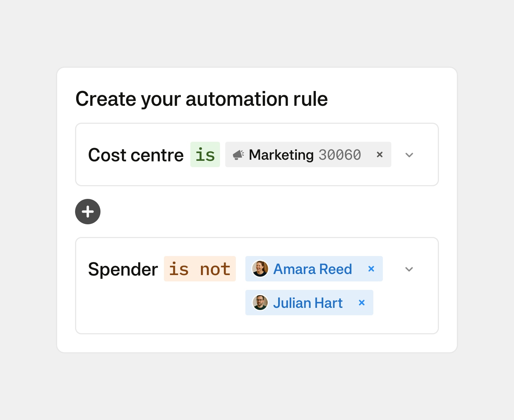Remove Amara Reed from spenders
Viewport: 514px width, 420px height.
(x=371, y=269)
